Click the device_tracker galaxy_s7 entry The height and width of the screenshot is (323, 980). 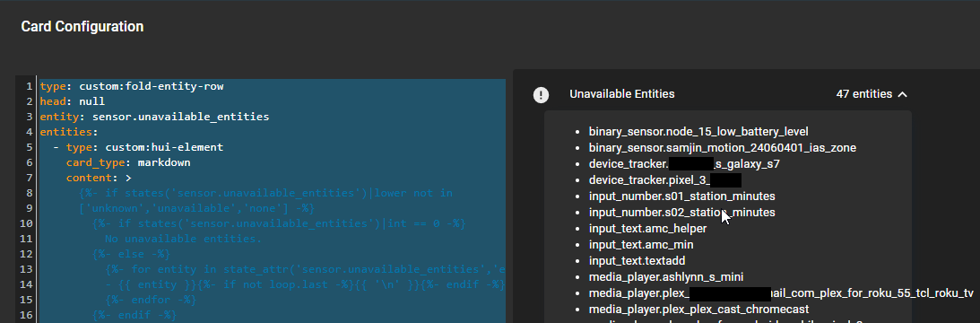[x=684, y=164]
